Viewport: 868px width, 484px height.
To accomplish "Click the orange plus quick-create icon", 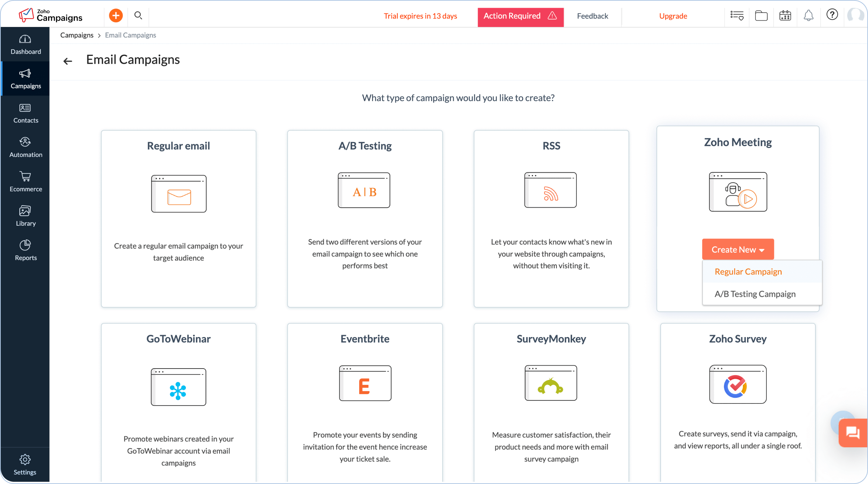I will click(116, 16).
